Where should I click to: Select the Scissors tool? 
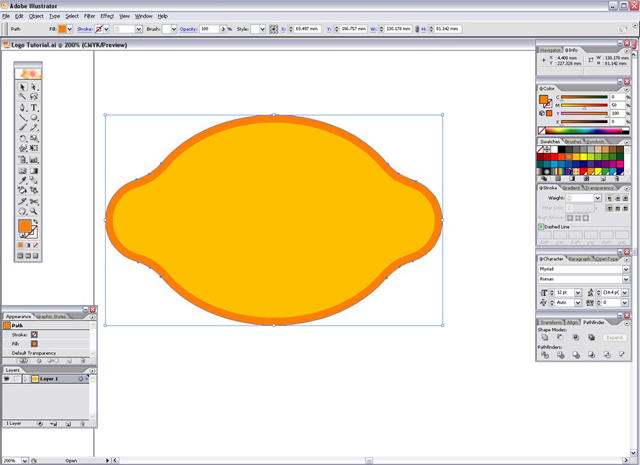coord(34,202)
